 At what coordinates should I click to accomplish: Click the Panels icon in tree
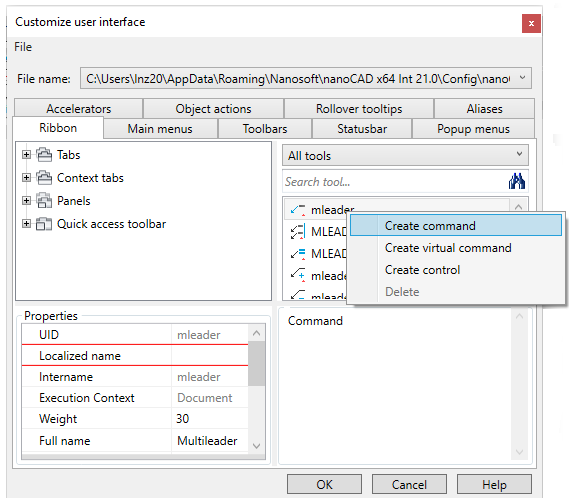coord(44,201)
